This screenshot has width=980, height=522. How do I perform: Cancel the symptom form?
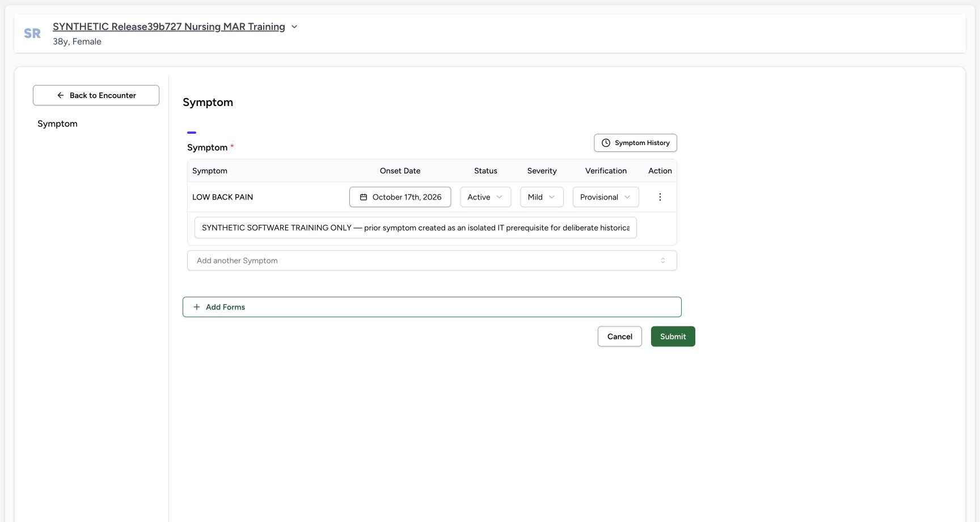pyautogui.click(x=620, y=337)
